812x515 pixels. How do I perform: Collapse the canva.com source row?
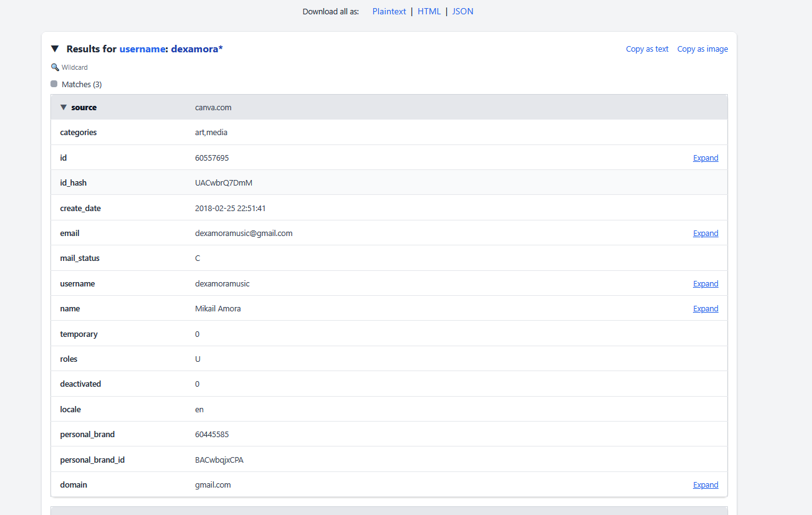click(63, 107)
